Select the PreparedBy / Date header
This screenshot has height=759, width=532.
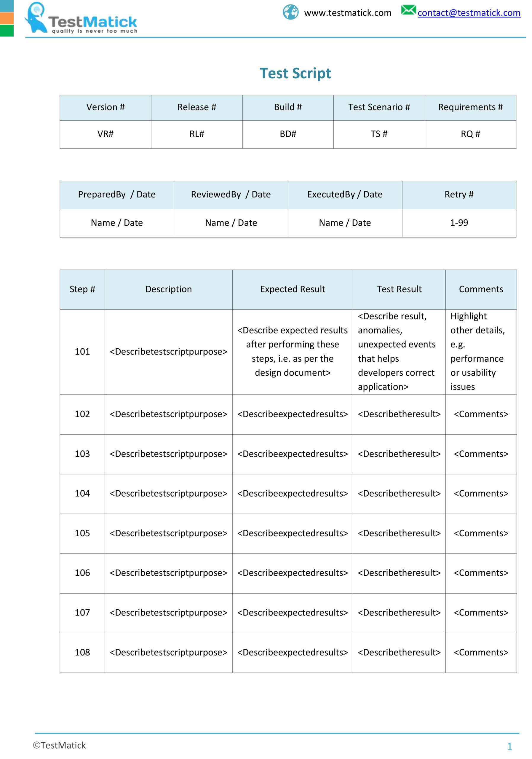(x=117, y=195)
